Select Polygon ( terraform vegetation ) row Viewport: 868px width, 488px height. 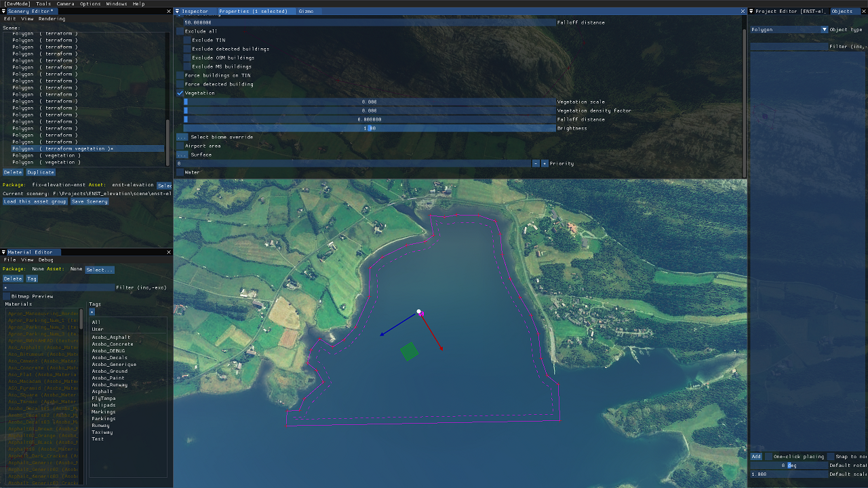88,148
